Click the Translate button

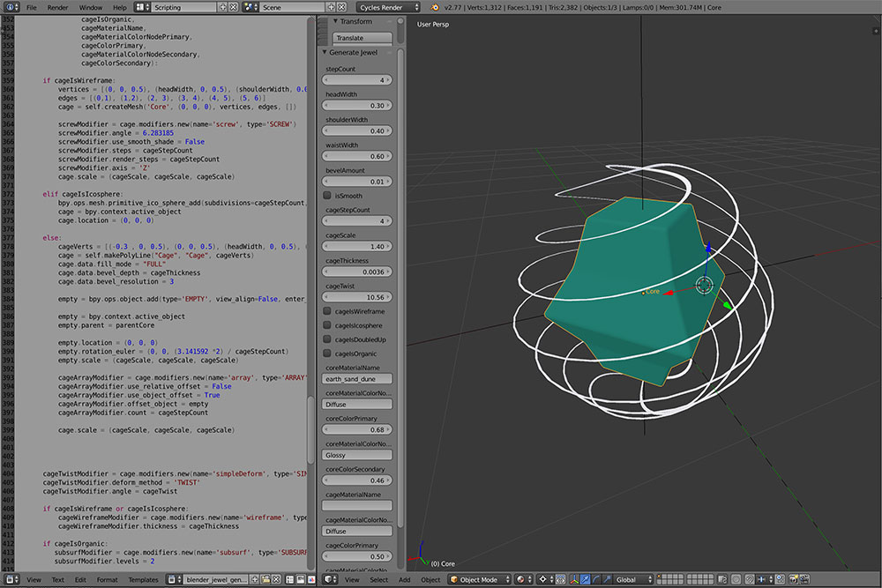pyautogui.click(x=362, y=38)
